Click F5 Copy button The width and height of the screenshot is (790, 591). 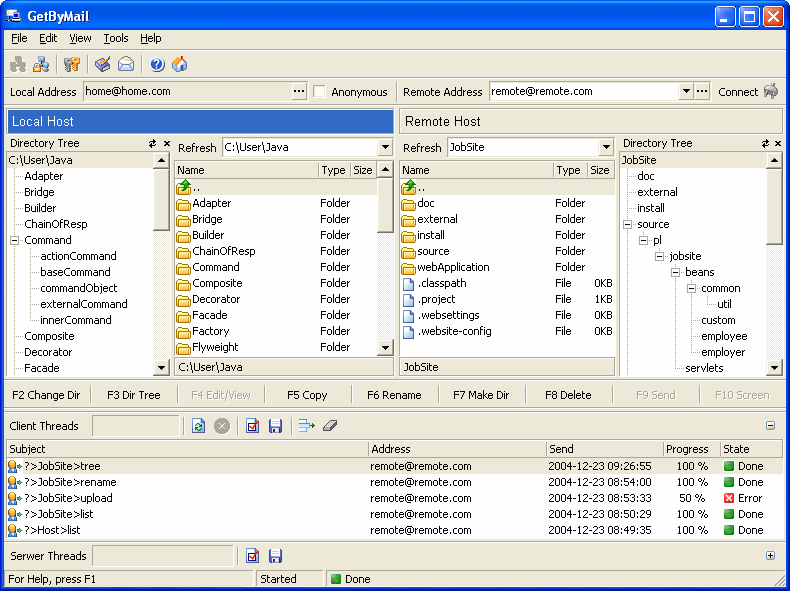(x=307, y=395)
